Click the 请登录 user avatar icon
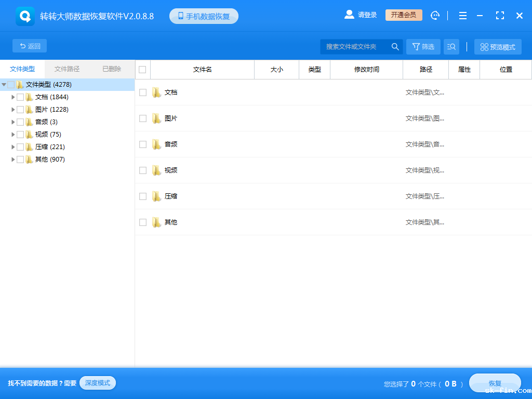Screen dimensions: 532x399 (349, 15)
